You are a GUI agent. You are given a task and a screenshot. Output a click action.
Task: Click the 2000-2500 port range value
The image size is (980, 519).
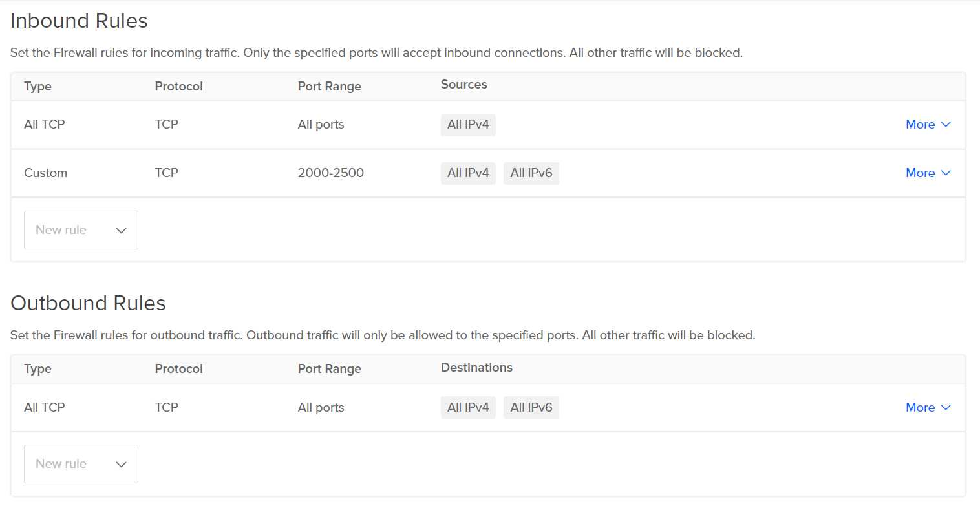pos(330,173)
